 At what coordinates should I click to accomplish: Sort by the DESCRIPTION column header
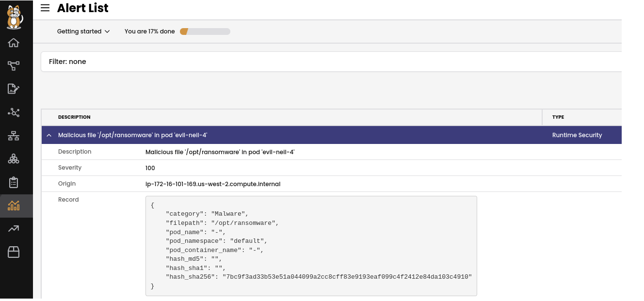coord(74,117)
